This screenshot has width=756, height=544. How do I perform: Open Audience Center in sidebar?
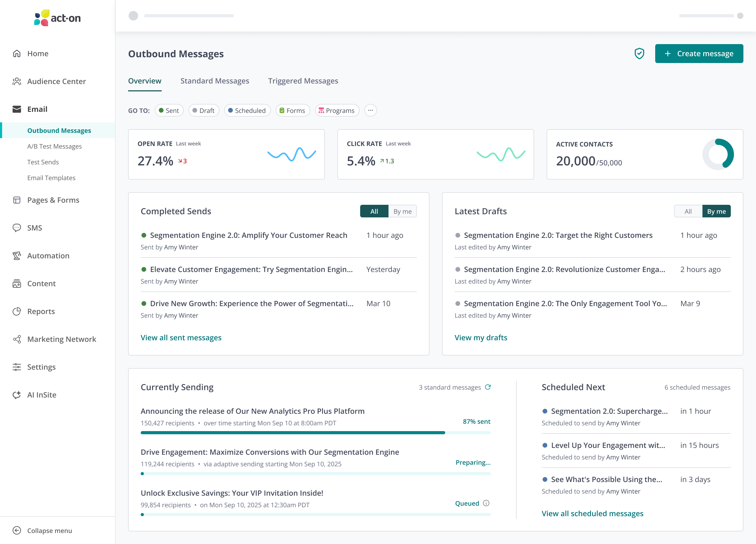point(49,81)
